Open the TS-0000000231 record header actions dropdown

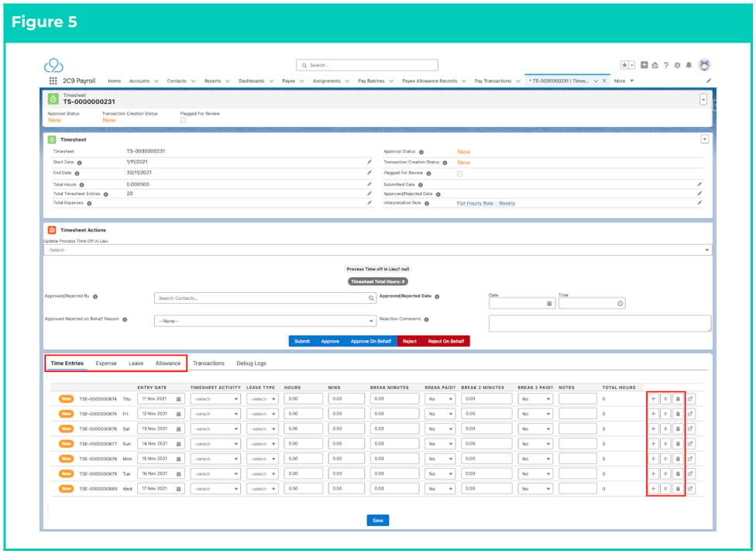703,99
